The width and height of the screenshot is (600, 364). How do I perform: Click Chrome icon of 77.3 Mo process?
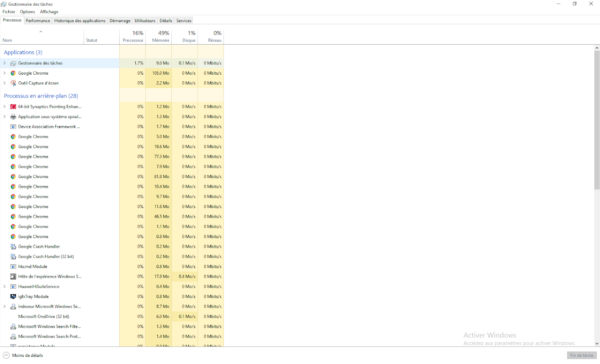pyautogui.click(x=13, y=157)
